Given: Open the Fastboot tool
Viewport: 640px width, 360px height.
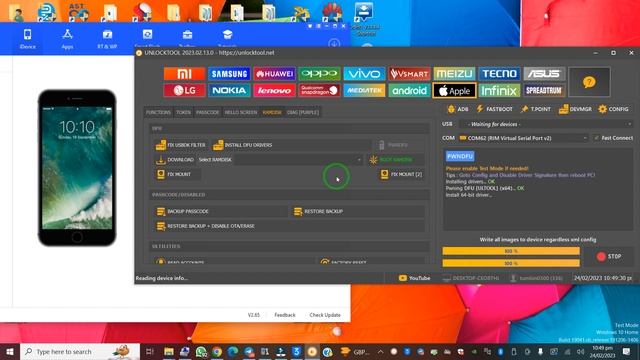Looking at the screenshot, I should click(494, 109).
